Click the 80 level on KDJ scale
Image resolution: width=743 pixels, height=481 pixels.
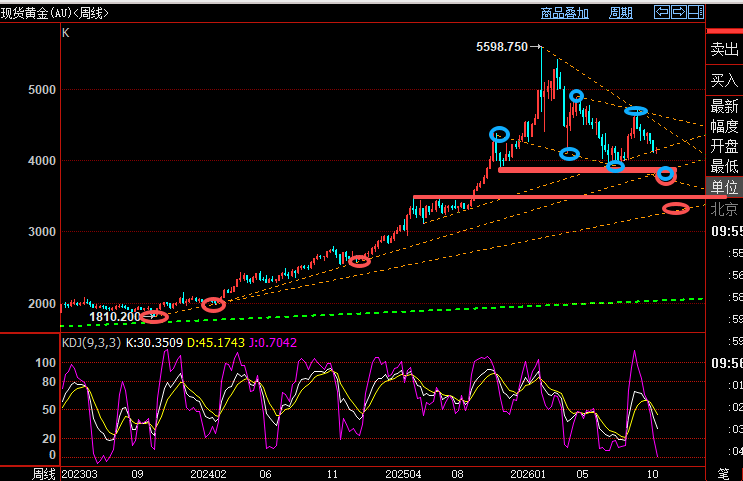[49, 382]
